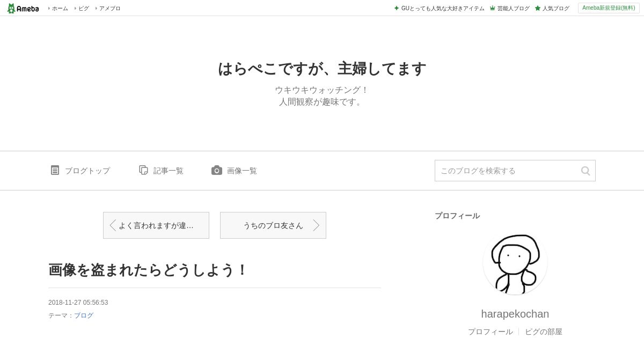644x338 pixels.
Task: Click the ブログトップ document icon
Action: (x=55, y=170)
